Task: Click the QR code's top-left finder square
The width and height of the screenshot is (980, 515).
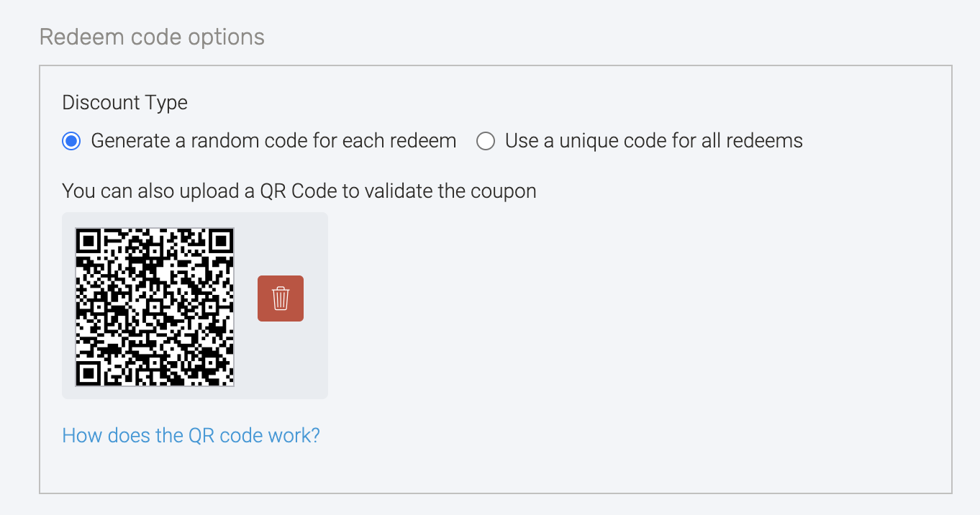Action: 89,241
